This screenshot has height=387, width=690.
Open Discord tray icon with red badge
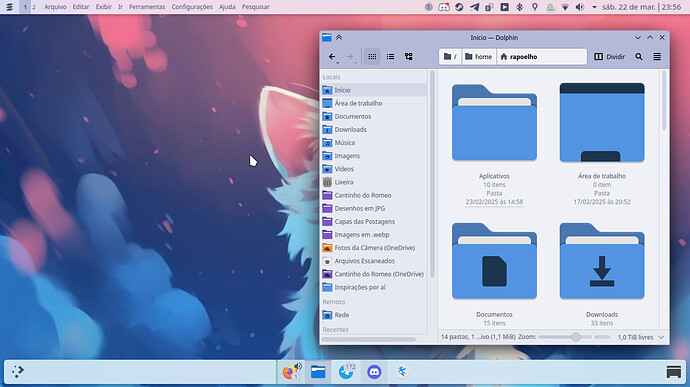coord(444,7)
